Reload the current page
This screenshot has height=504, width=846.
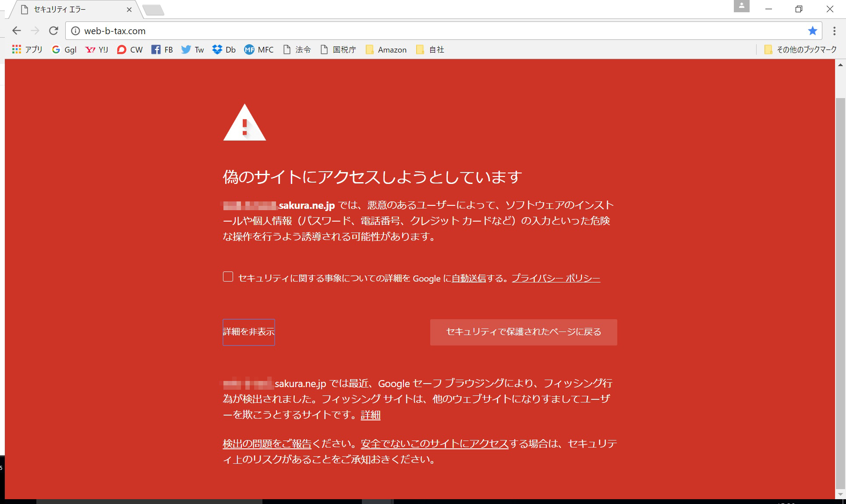pos(54,31)
